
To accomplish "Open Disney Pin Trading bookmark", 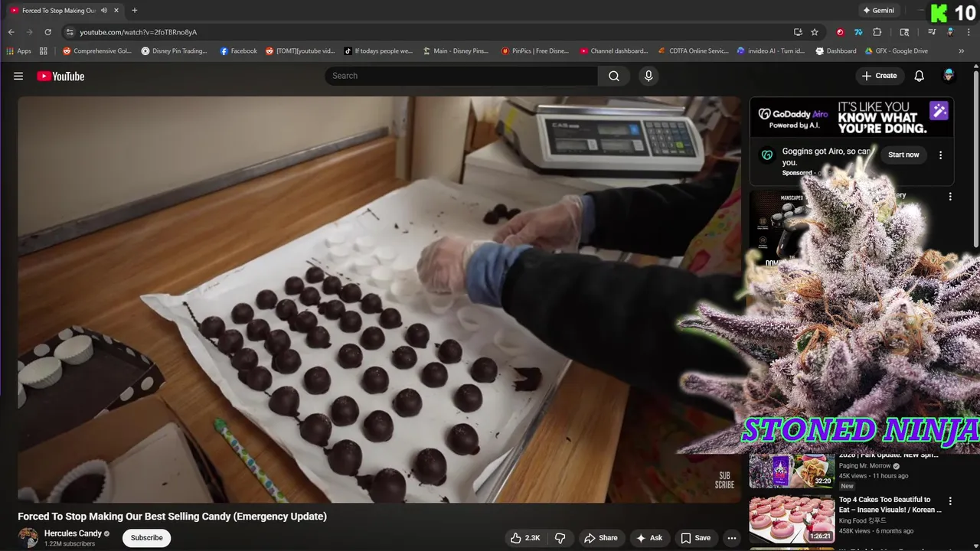I will pyautogui.click(x=175, y=51).
